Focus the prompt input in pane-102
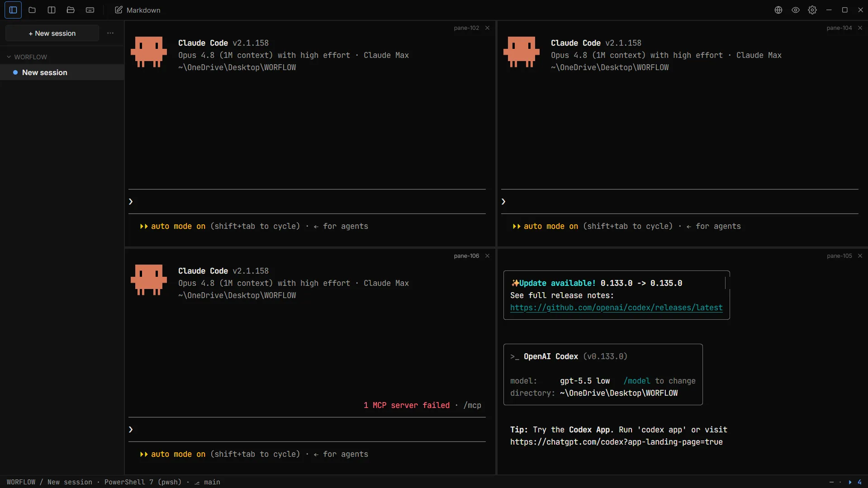The height and width of the screenshot is (488, 868). tap(307, 202)
